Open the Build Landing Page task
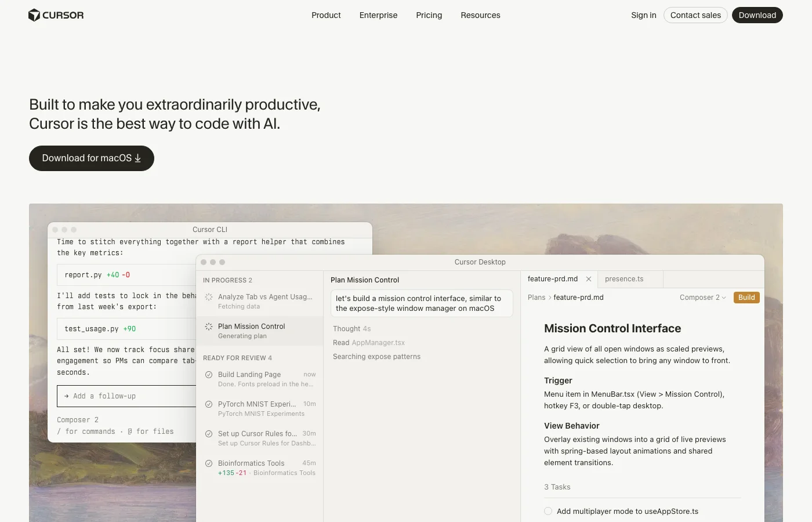Image resolution: width=812 pixels, height=522 pixels. [260, 379]
